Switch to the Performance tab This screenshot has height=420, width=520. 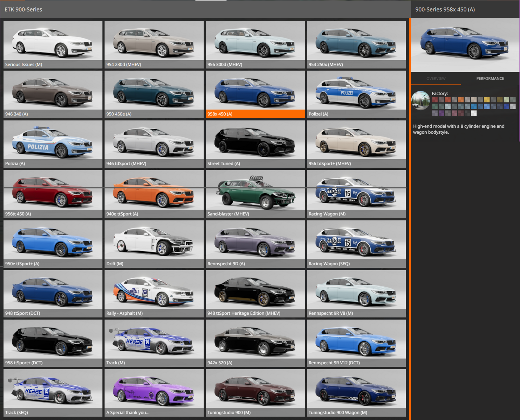point(490,79)
